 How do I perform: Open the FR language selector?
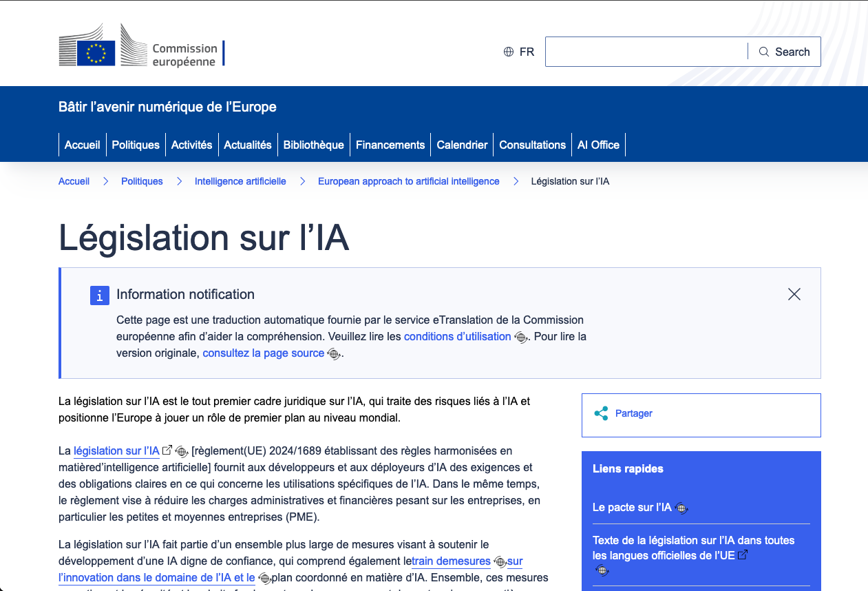(519, 52)
